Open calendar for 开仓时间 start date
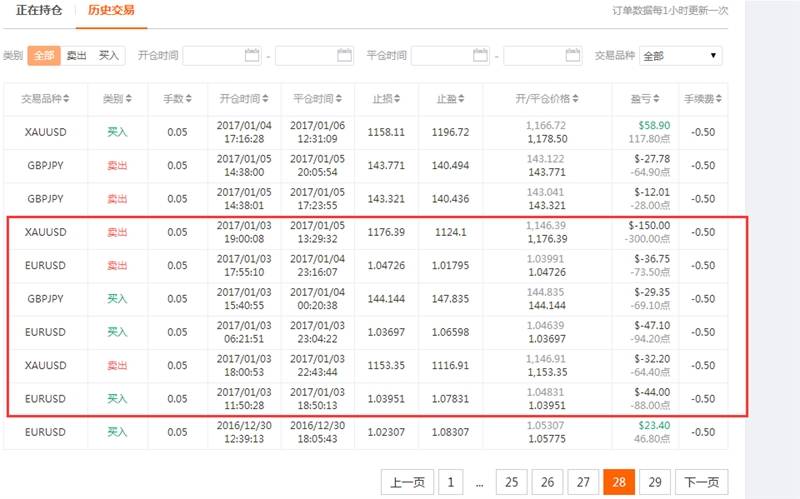The height and width of the screenshot is (499, 800). click(252, 55)
